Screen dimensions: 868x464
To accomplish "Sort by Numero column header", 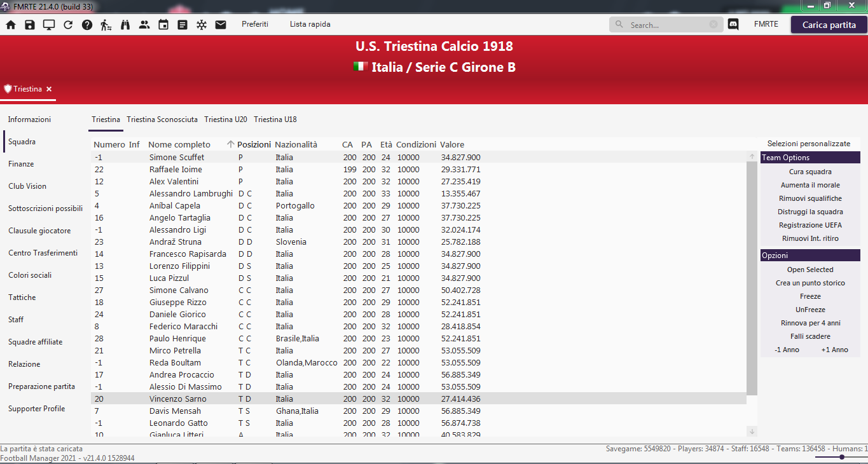I will (109, 144).
